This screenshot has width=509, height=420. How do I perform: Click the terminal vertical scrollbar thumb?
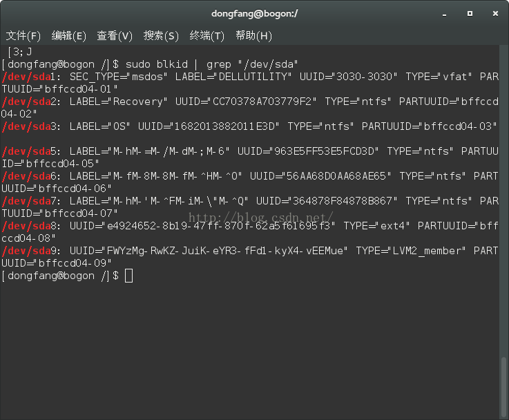[503, 388]
